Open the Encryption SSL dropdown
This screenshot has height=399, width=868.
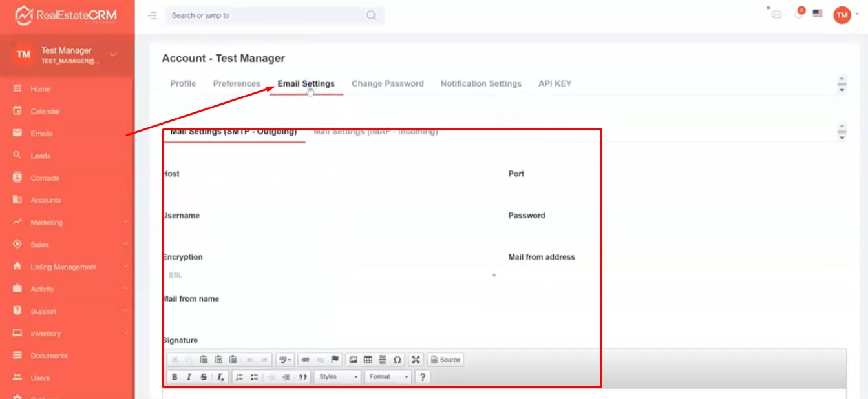point(330,275)
